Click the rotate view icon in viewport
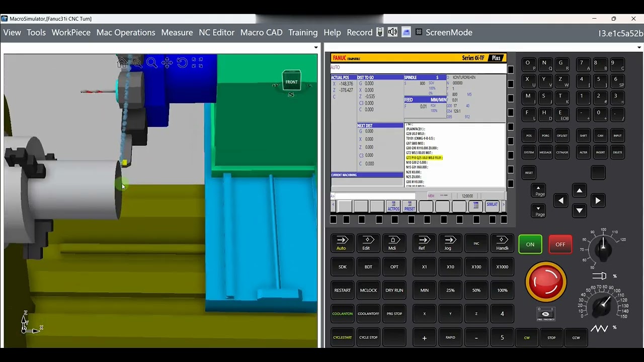This screenshot has width=644, height=362. (x=182, y=63)
